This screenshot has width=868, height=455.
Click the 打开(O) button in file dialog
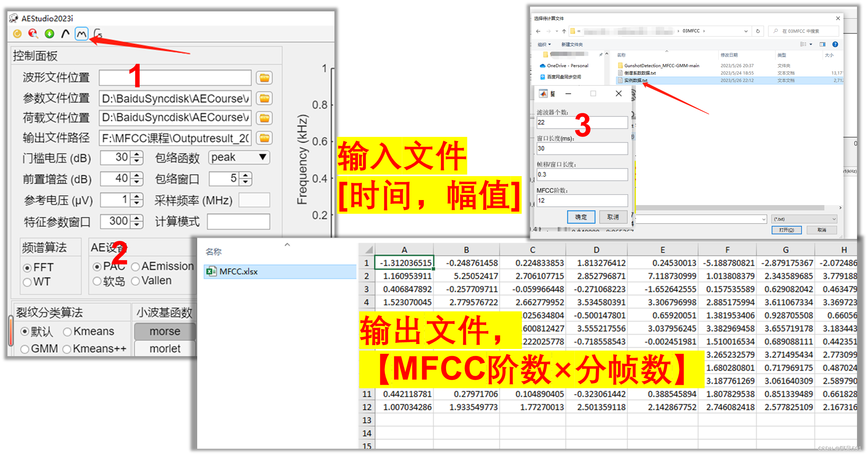click(787, 230)
